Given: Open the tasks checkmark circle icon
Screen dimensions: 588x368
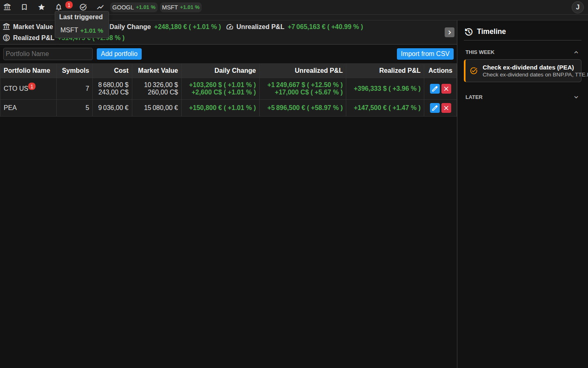Looking at the screenshot, I should tap(83, 7).
